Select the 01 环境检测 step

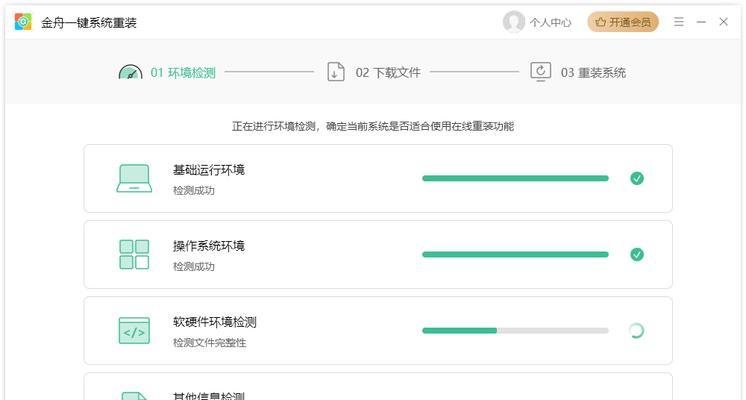pos(183,73)
